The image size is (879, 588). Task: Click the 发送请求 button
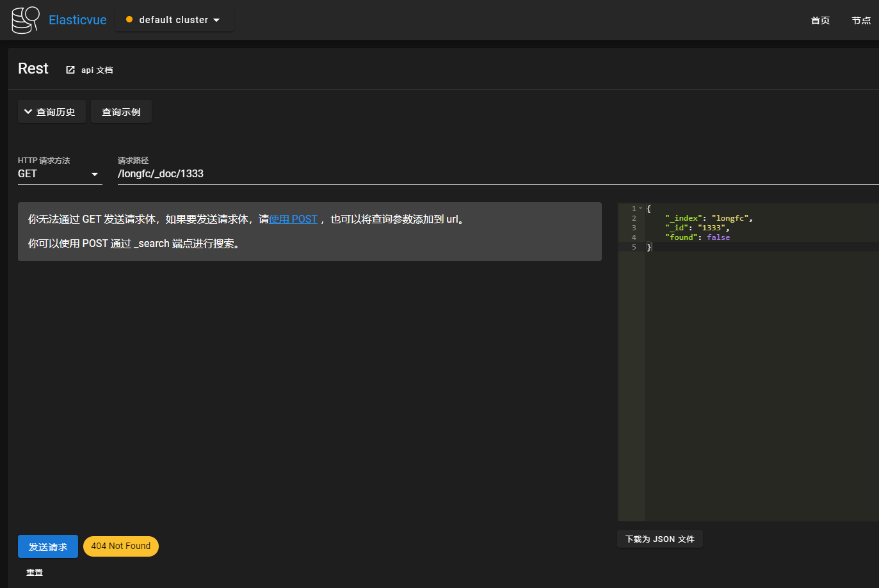(x=48, y=546)
